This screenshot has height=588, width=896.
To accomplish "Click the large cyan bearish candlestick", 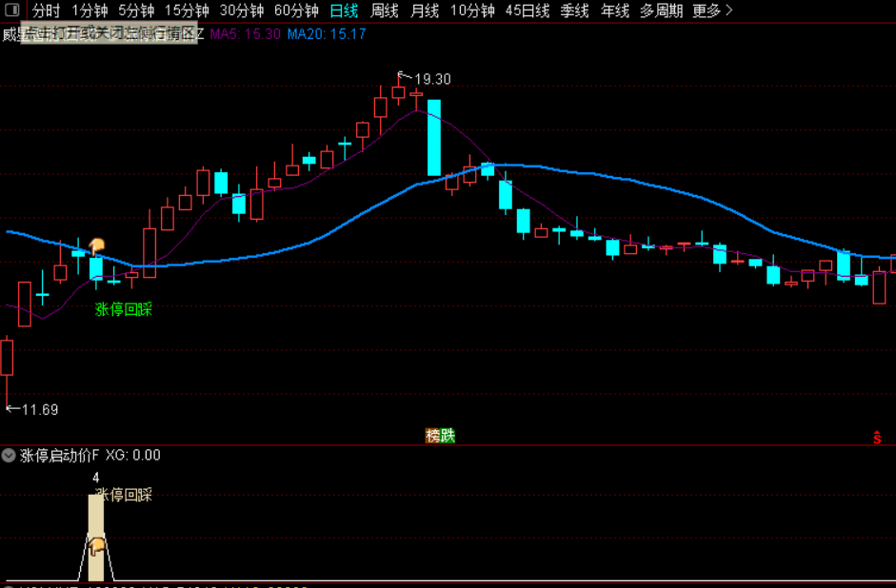I will (x=434, y=138).
